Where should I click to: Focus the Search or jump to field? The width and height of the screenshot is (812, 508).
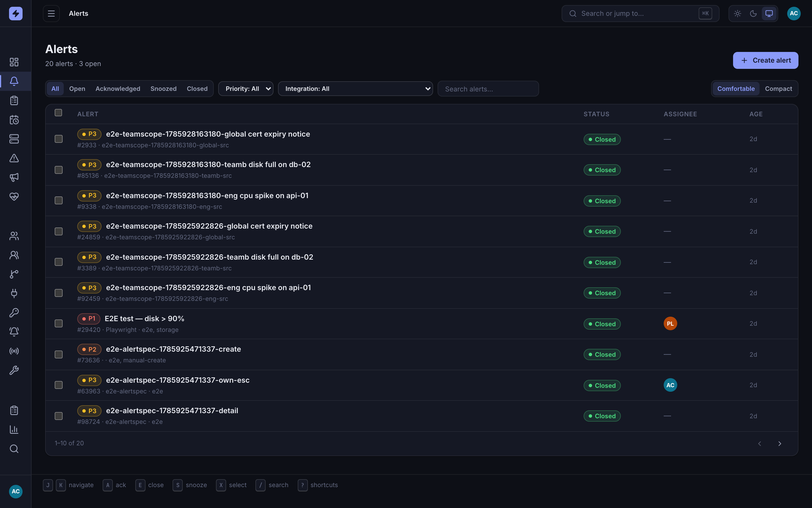point(640,14)
